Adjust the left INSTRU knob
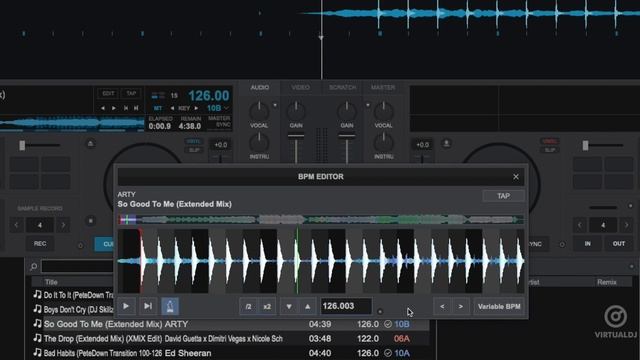Screen dimensions: 640x360 pyautogui.click(x=259, y=143)
